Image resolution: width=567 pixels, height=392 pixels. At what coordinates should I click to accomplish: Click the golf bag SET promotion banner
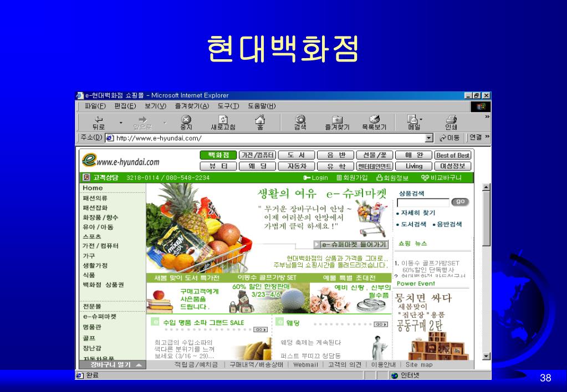[x=269, y=294]
